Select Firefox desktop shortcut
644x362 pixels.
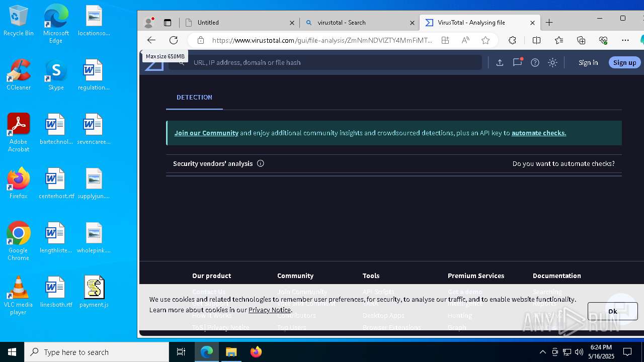[x=19, y=184]
